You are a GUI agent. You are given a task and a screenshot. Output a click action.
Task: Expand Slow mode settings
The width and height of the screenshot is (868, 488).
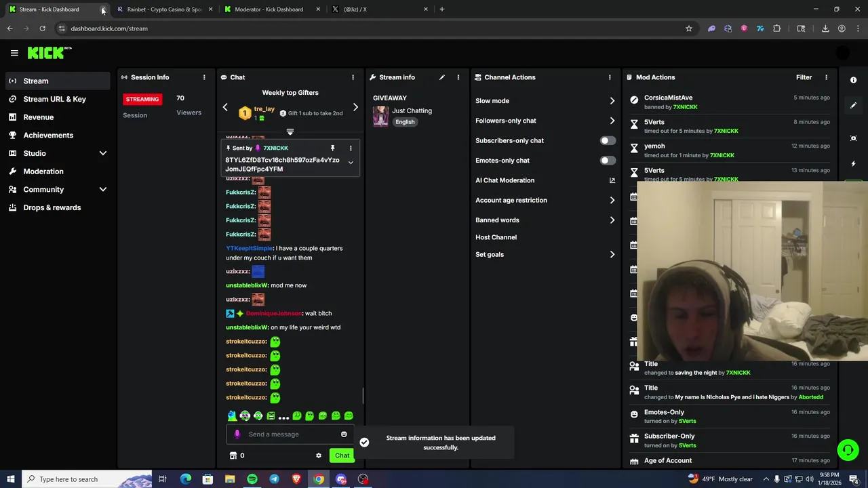coord(546,101)
